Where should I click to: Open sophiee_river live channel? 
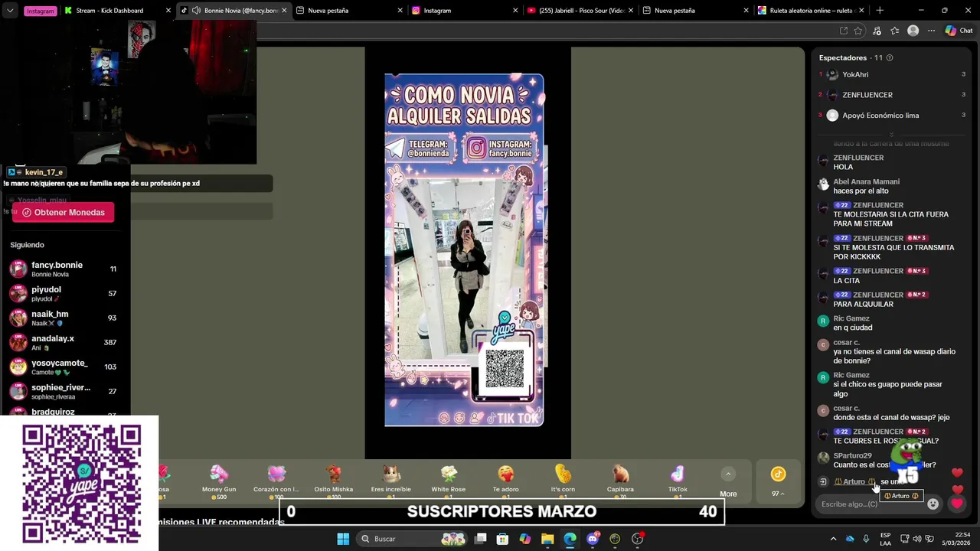64,391
